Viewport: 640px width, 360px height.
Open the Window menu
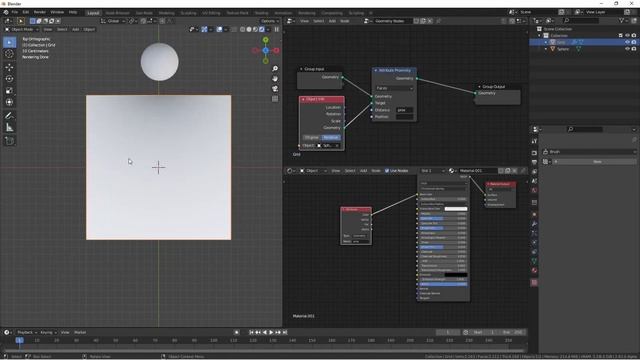(x=57, y=12)
